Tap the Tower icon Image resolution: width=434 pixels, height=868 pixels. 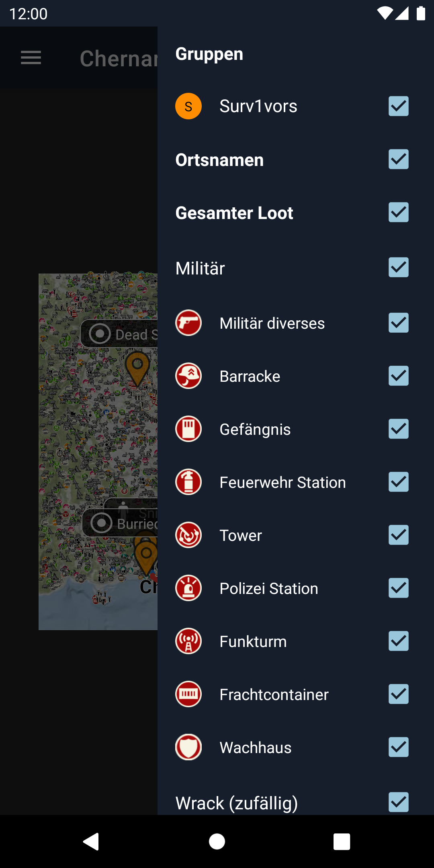pos(188,535)
